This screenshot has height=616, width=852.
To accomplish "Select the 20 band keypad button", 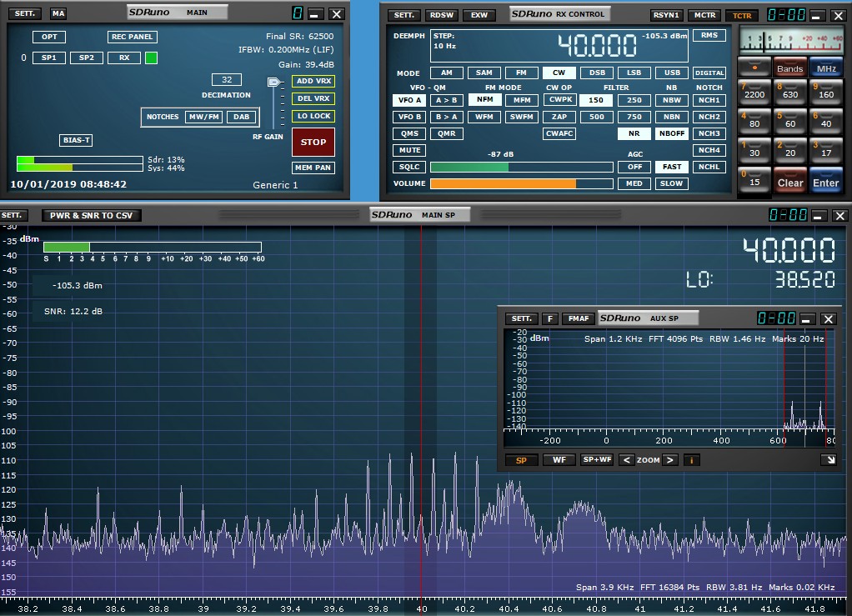I will click(x=790, y=152).
